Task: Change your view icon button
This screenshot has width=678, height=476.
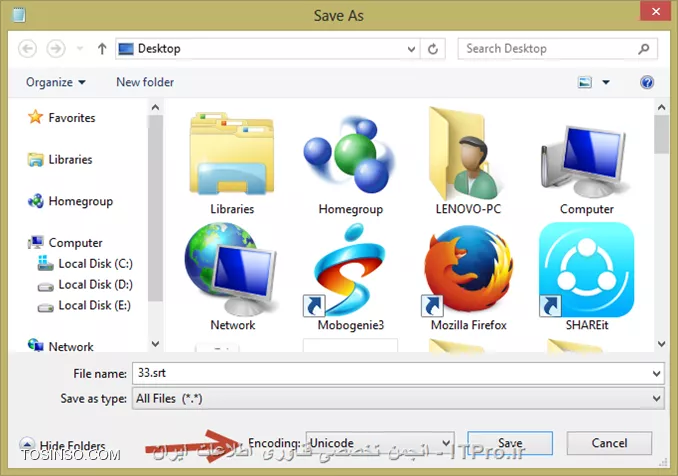Action: [x=585, y=82]
